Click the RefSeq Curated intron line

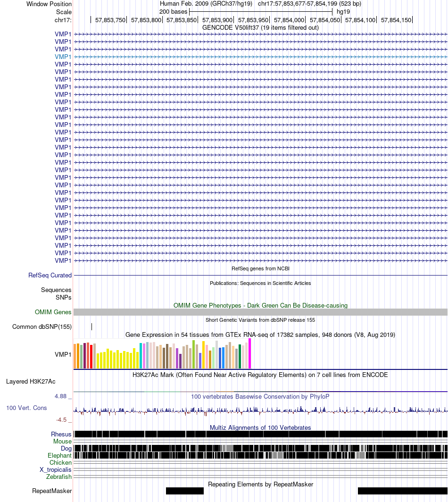[260, 276]
